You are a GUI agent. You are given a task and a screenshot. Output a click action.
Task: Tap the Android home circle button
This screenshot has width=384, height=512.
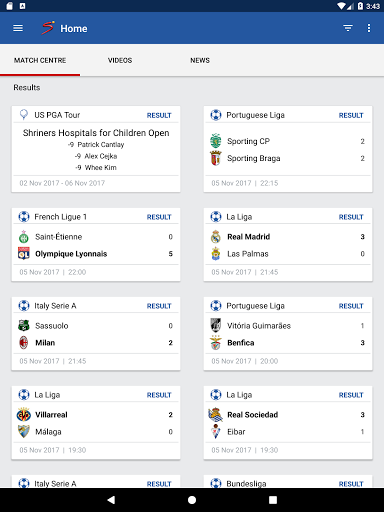[192, 500]
